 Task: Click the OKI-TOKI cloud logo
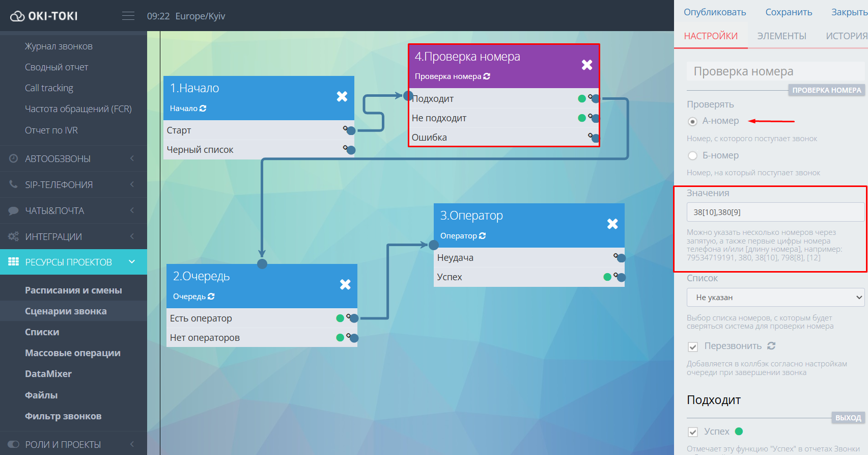(x=17, y=16)
